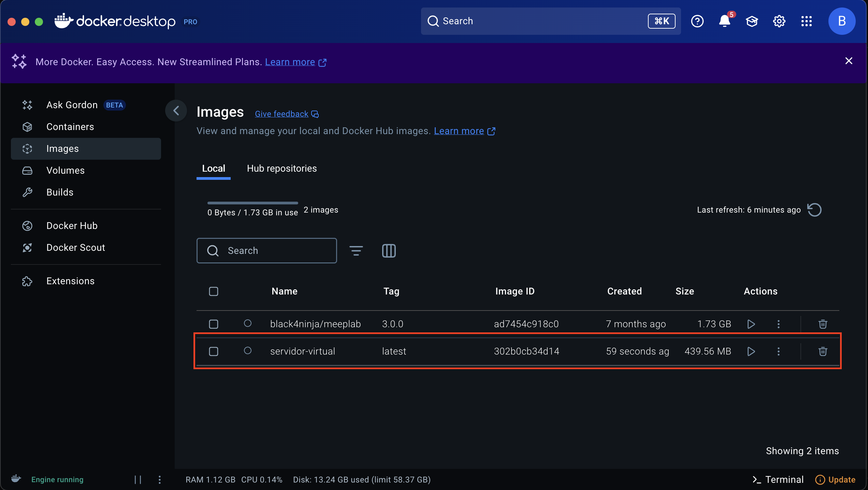
Task: Open more actions for black4ninja/meeplab
Action: click(x=778, y=324)
